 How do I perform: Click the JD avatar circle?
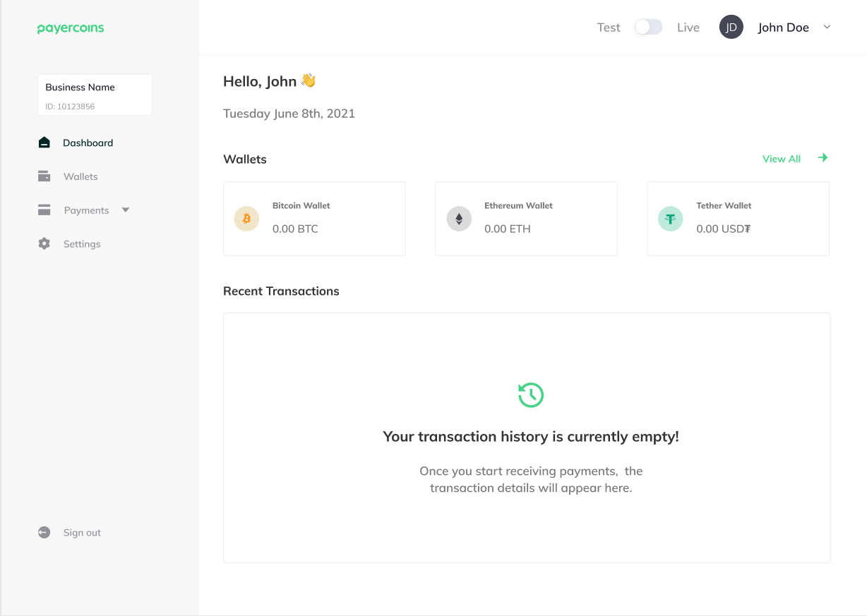pyautogui.click(x=731, y=26)
